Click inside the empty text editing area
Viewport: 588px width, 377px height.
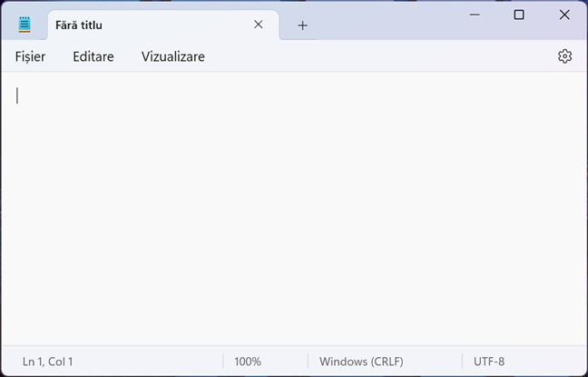click(294, 209)
